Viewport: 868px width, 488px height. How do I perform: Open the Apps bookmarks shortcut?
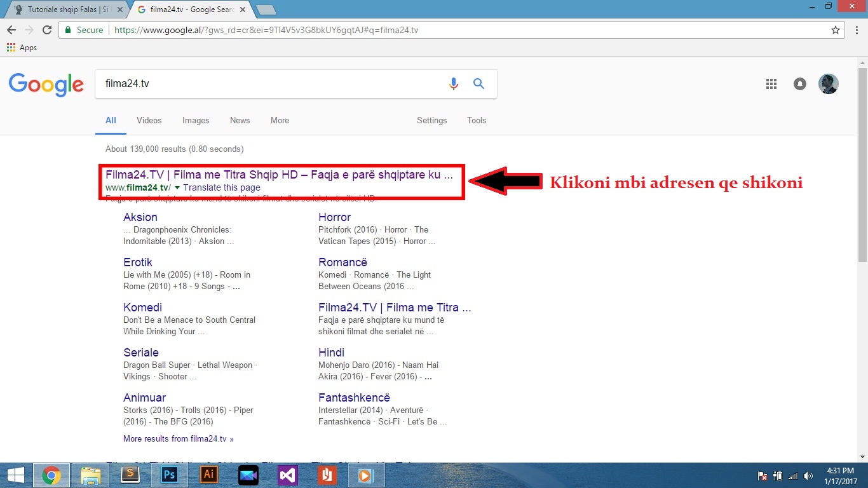pos(22,48)
